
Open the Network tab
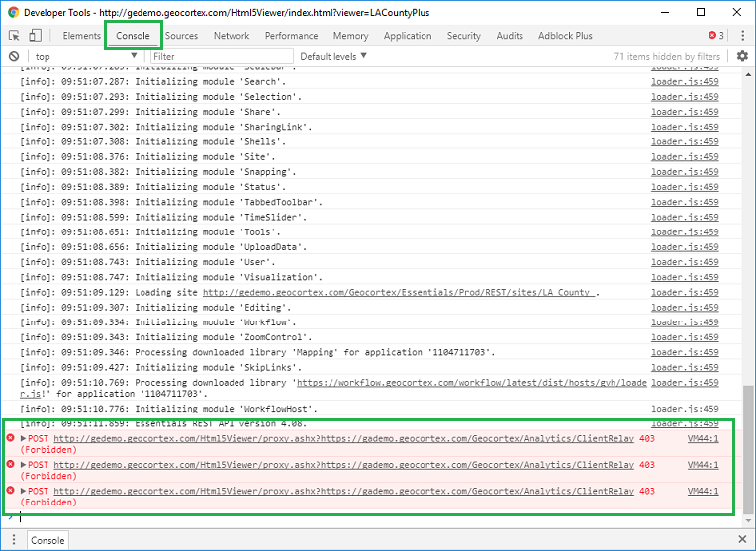[x=232, y=36]
